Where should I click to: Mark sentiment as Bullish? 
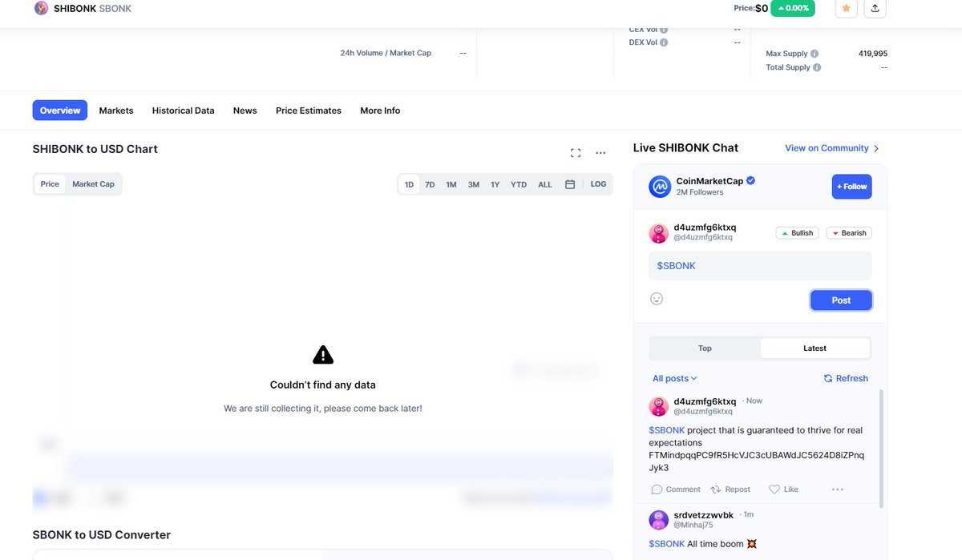798,233
